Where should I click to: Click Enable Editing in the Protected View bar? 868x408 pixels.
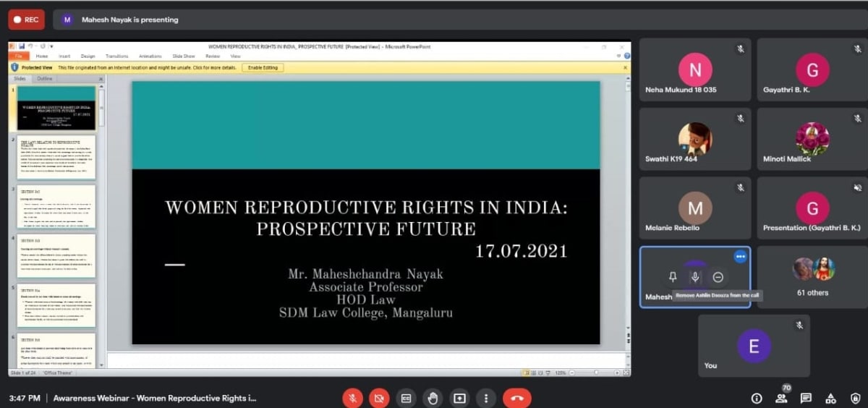pos(263,67)
